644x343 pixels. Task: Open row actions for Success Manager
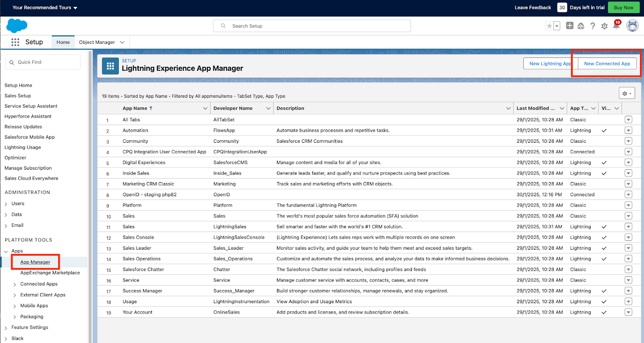(628, 291)
